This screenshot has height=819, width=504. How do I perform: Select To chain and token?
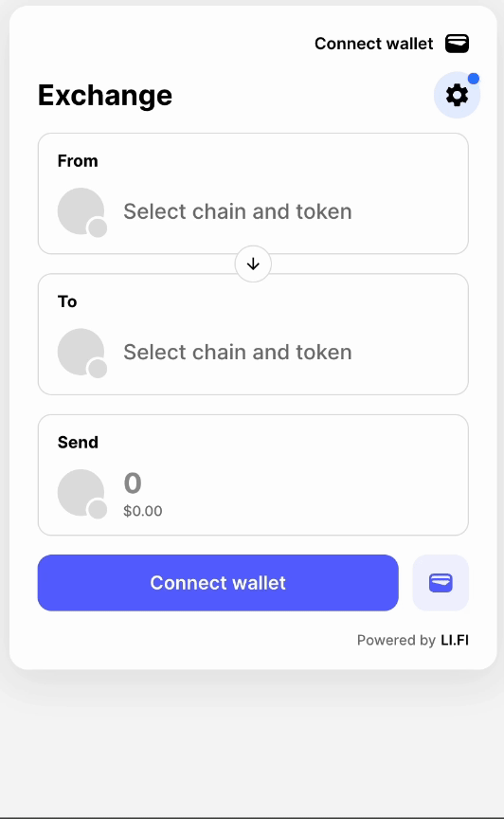(238, 352)
